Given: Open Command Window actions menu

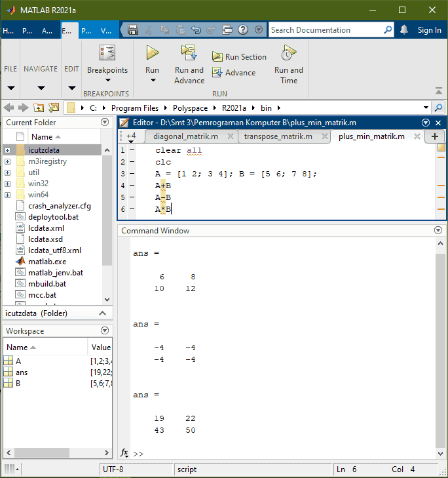Looking at the screenshot, I should [438, 230].
